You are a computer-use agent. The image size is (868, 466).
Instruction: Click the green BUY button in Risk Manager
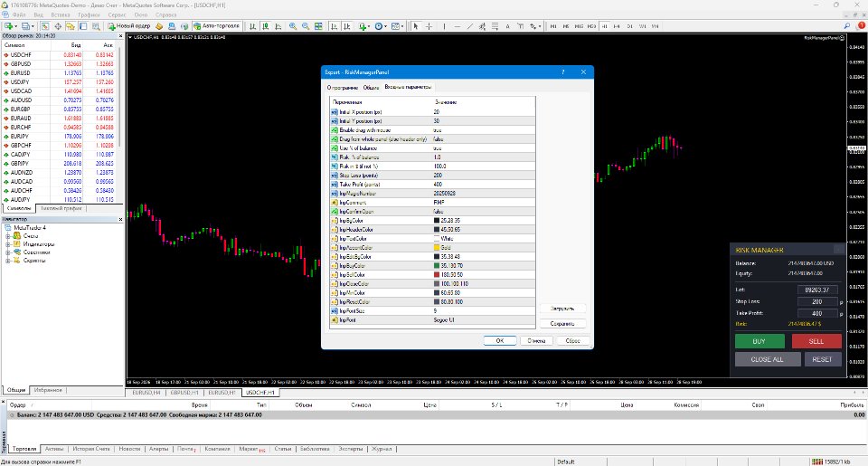coord(759,341)
